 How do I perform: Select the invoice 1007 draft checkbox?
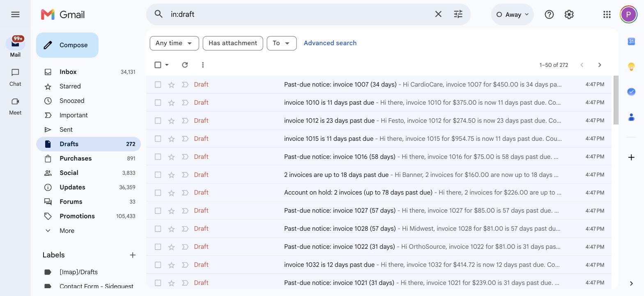158,85
